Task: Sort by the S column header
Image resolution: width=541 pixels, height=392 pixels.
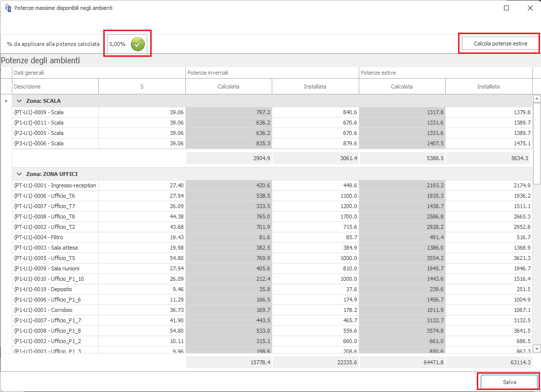Action: click(x=142, y=87)
